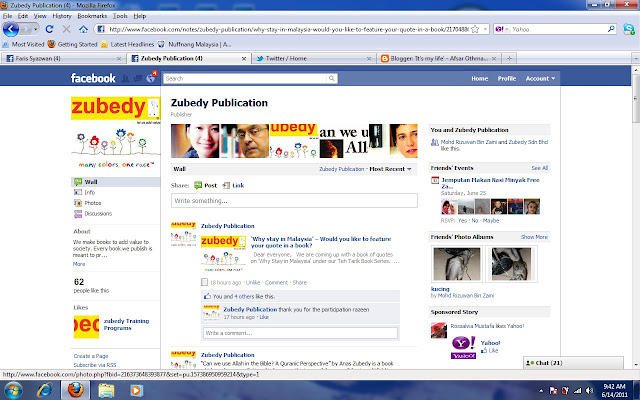This screenshot has height=400, width=640.
Task: Open URL bar history dropdown
Action: [x=485, y=29]
